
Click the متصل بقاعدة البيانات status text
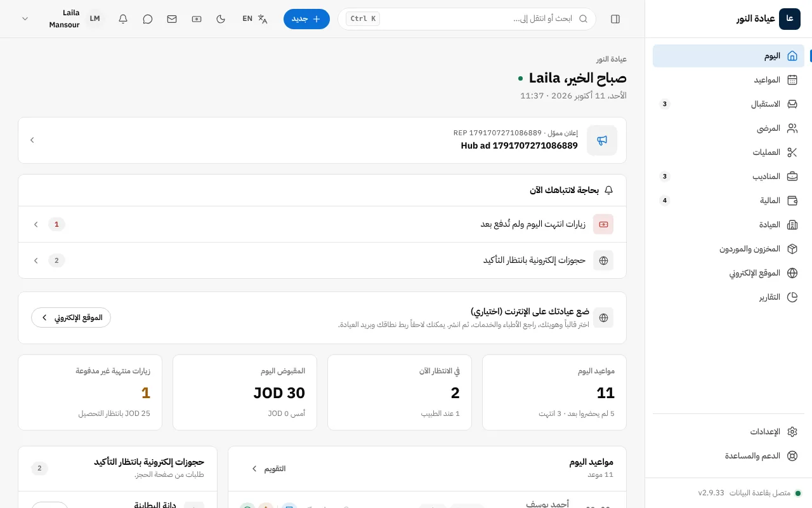760,493
